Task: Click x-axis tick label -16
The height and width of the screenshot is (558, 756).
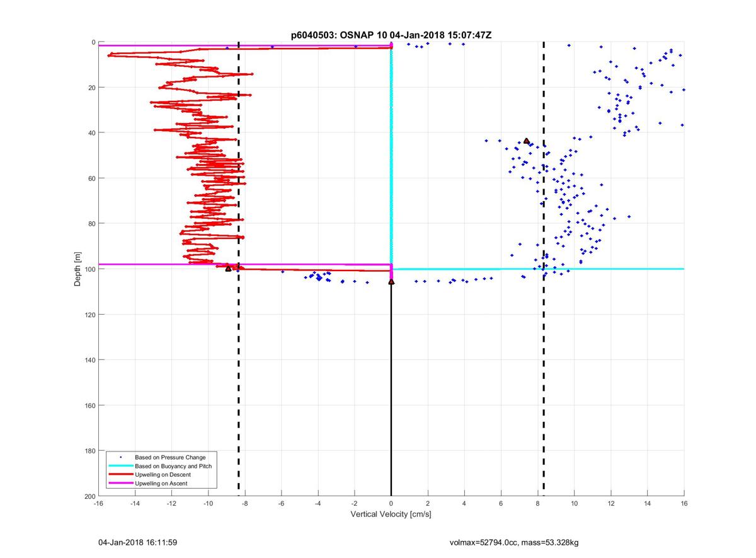Action: [98, 503]
